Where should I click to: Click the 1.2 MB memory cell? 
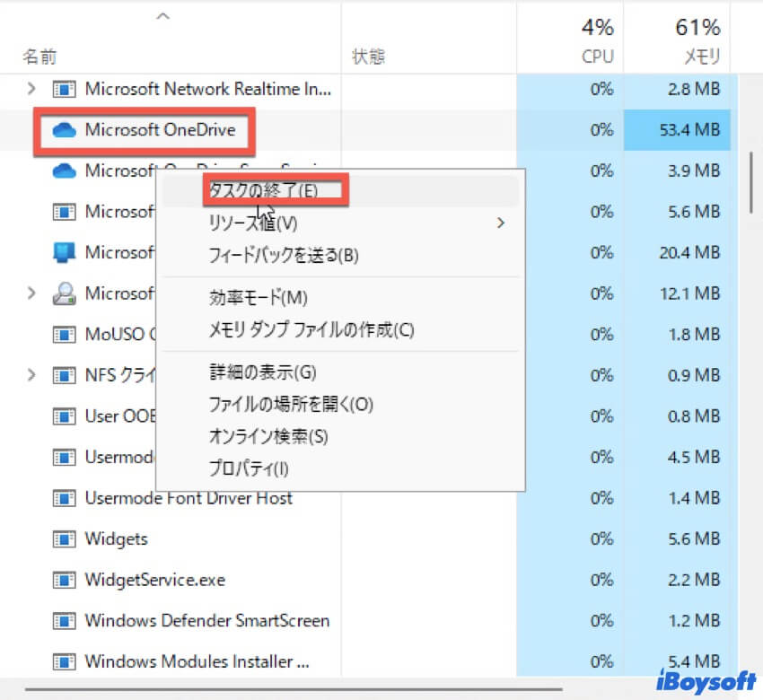(677, 621)
